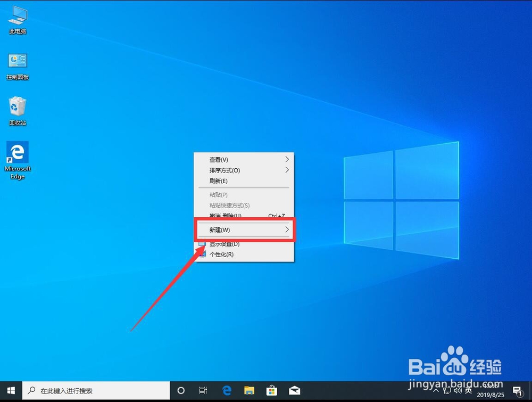Select the Control Panel desktop icon

pos(18,67)
